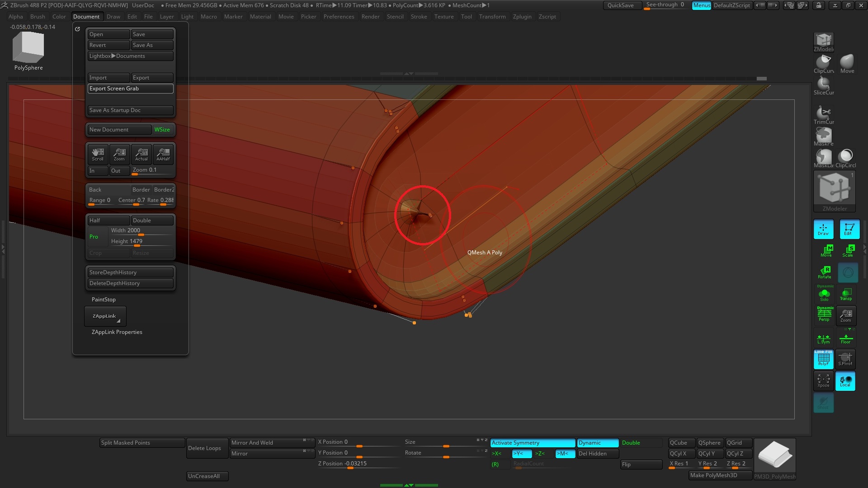
Task: Toggle the Dynamic button
Action: [598, 443]
